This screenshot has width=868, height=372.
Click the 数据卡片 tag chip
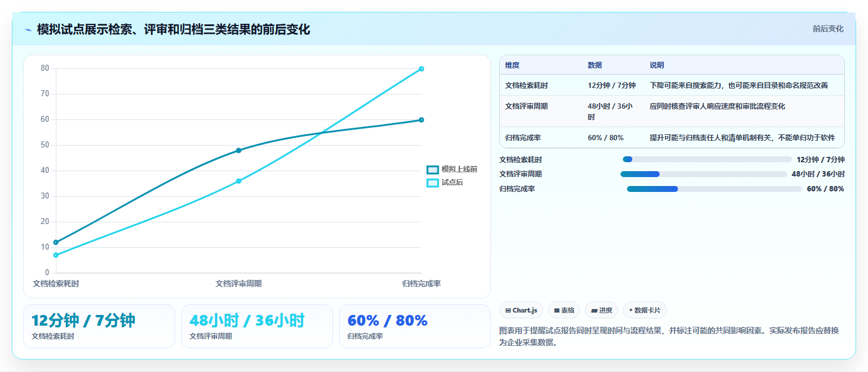tap(644, 310)
